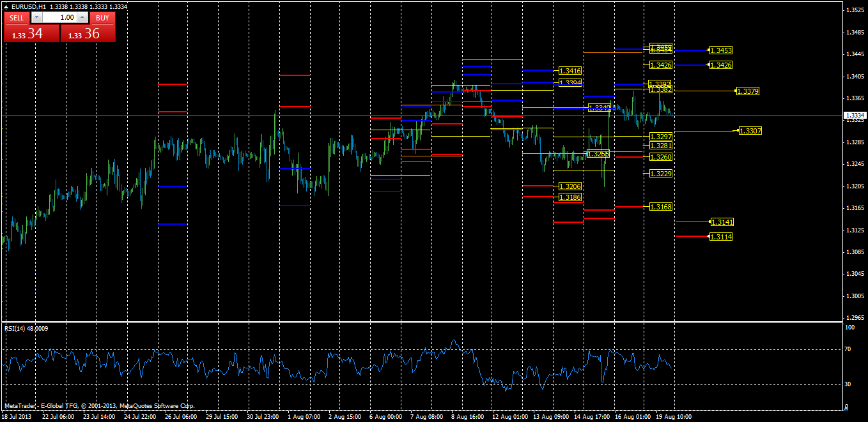Image resolution: width=868 pixels, height=422 pixels.
Task: Select the 1.3297 level price label
Action: (x=660, y=137)
